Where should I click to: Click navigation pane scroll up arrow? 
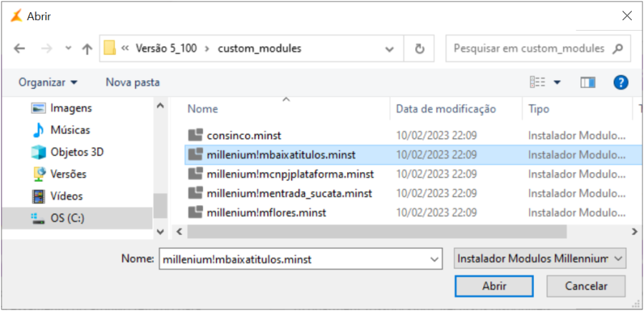pos(160,106)
